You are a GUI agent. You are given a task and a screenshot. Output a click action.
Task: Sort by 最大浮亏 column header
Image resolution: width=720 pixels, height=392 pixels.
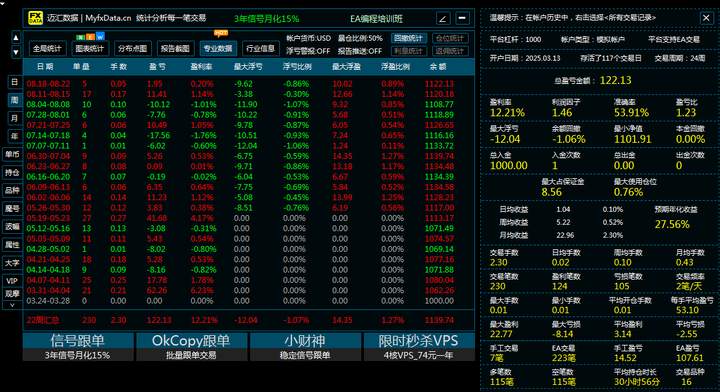[248, 67]
